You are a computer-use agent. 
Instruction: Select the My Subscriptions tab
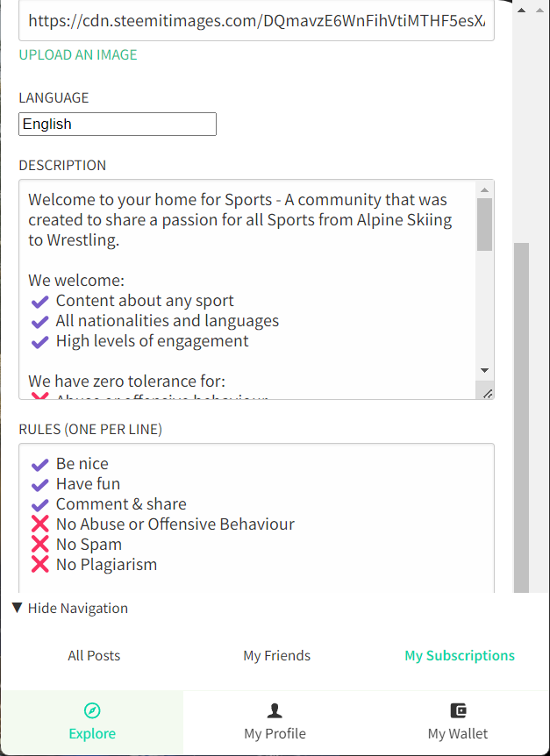click(460, 655)
